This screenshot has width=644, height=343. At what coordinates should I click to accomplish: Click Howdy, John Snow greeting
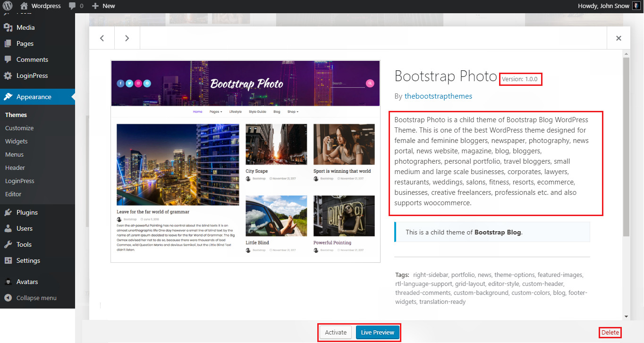604,6
